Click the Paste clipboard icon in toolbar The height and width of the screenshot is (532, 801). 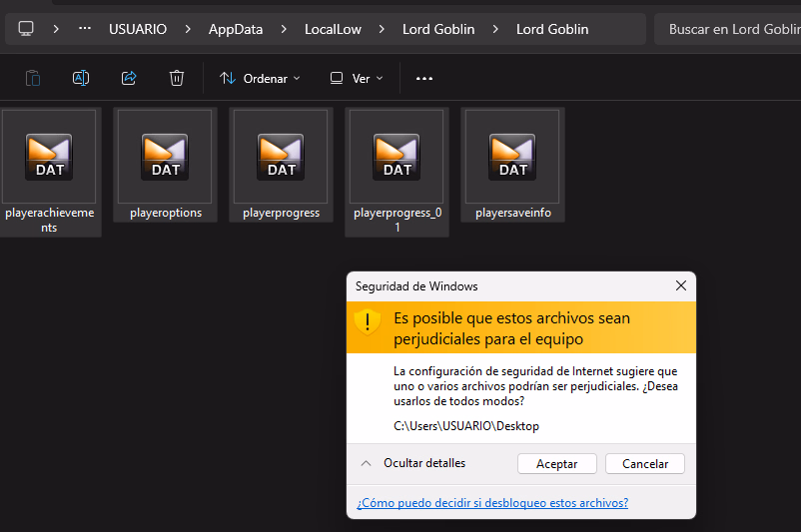pos(33,78)
